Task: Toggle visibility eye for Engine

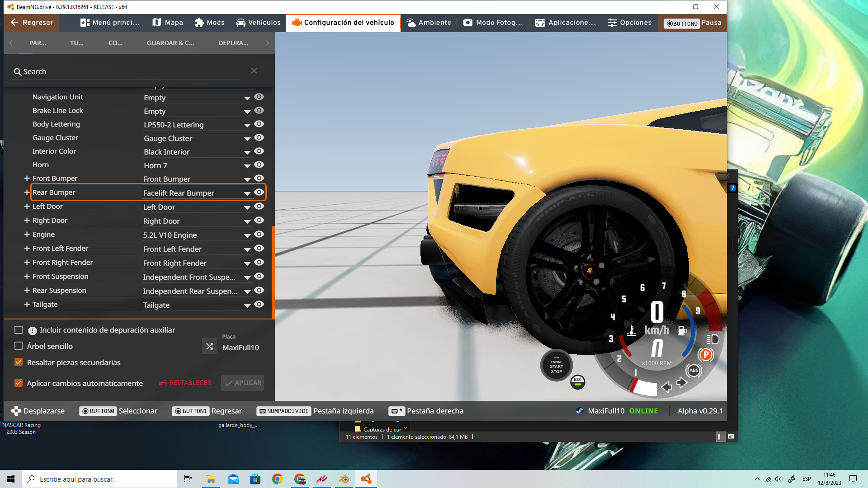Action: 259,234
